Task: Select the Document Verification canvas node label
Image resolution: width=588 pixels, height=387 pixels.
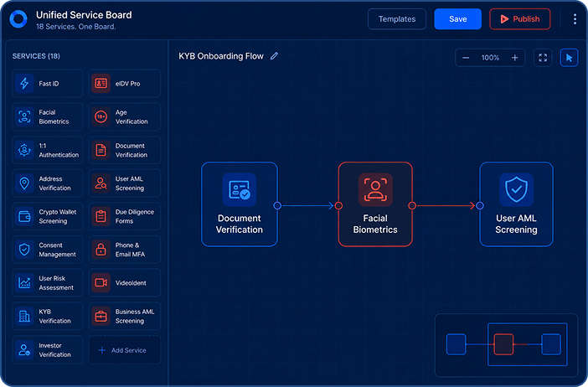Action: tap(240, 224)
